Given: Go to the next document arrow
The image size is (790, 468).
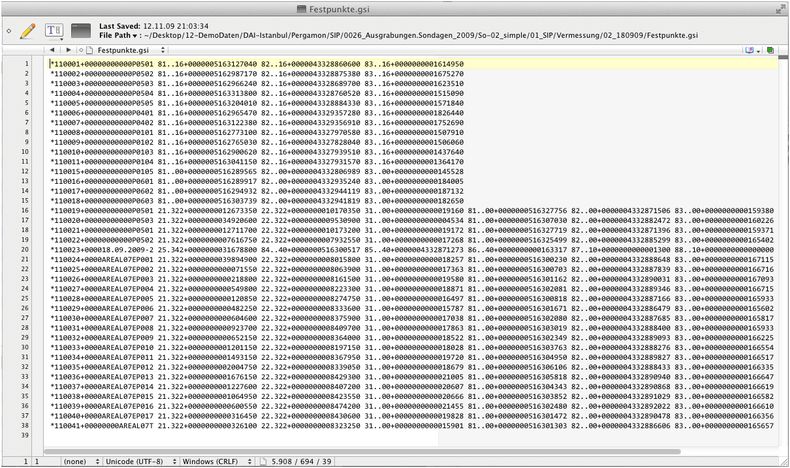Looking at the screenshot, I should pyautogui.click(x=69, y=50).
